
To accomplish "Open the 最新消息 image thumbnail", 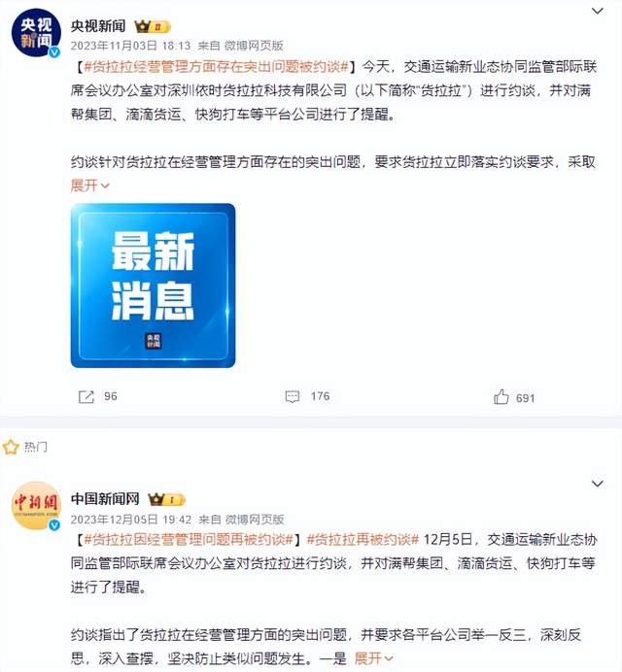I will (154, 286).
